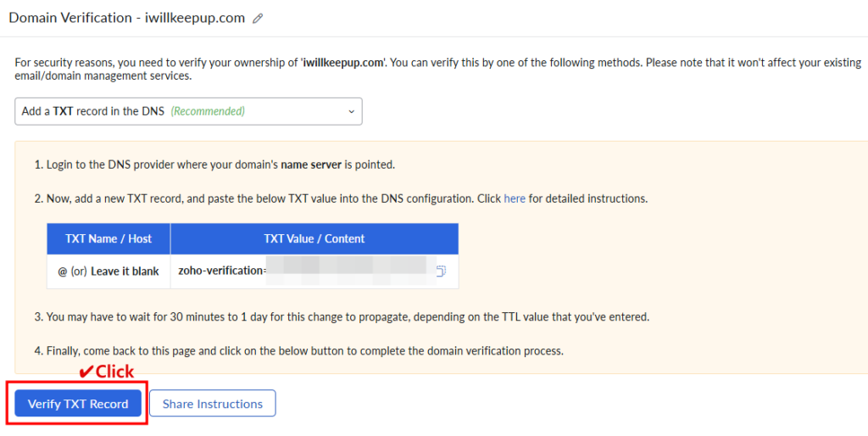Expand the verification method dropdown arrow

coord(352,111)
